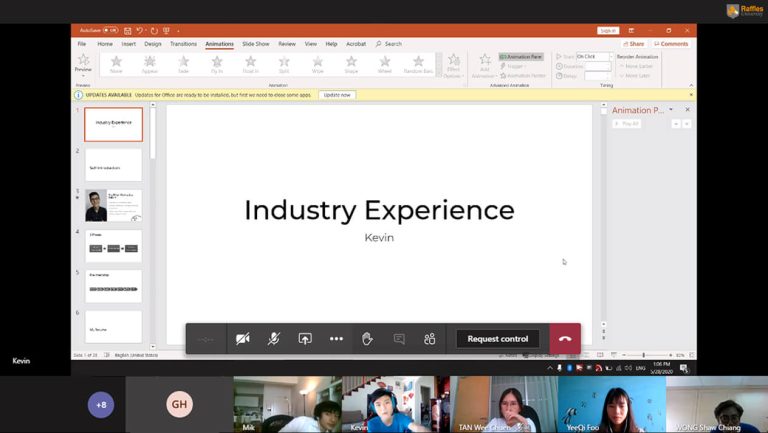Image resolution: width=768 pixels, height=433 pixels.
Task: Click the Update now button
Action: 337,95
